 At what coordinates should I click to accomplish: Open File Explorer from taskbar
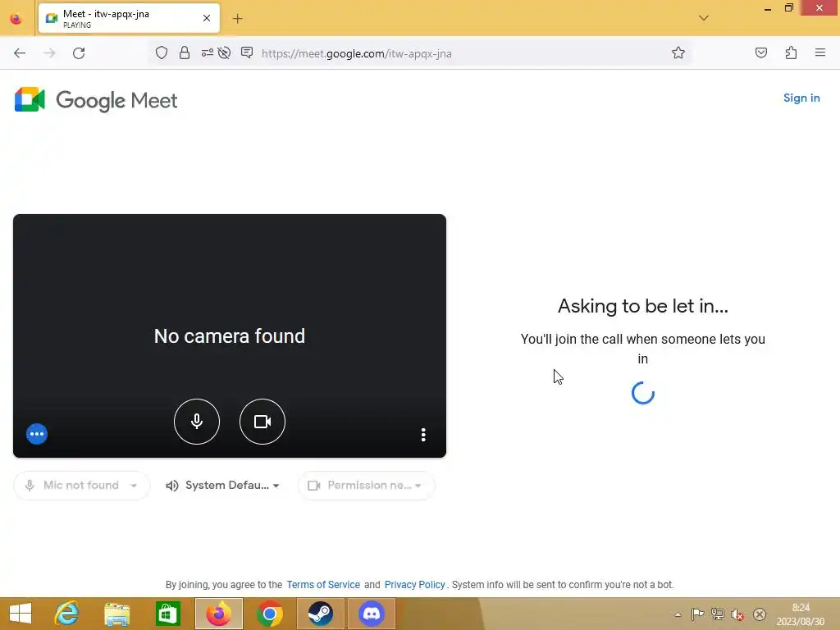click(x=116, y=614)
